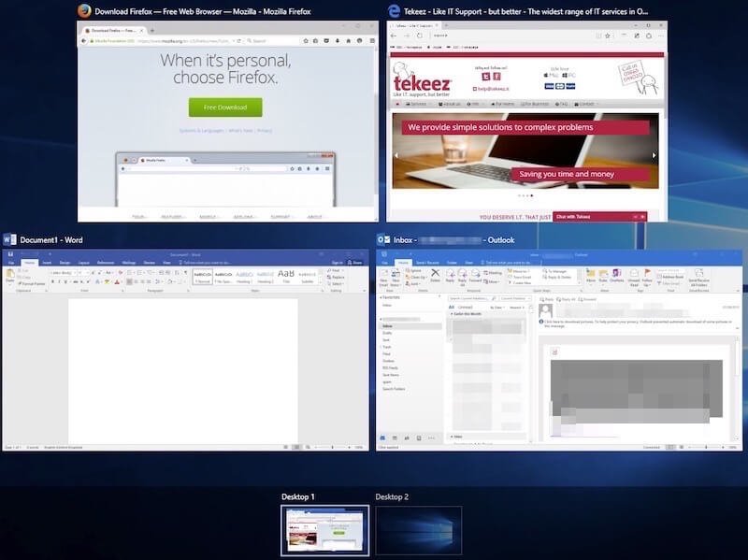Click the red font color icon in Word
Screen dimensions: 748x560
[x=116, y=282]
